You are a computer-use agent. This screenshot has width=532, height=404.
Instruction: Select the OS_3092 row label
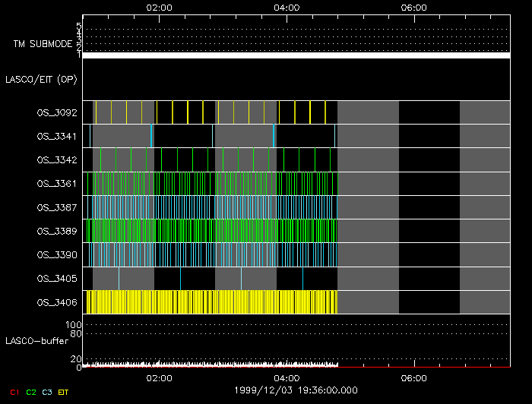(57, 113)
